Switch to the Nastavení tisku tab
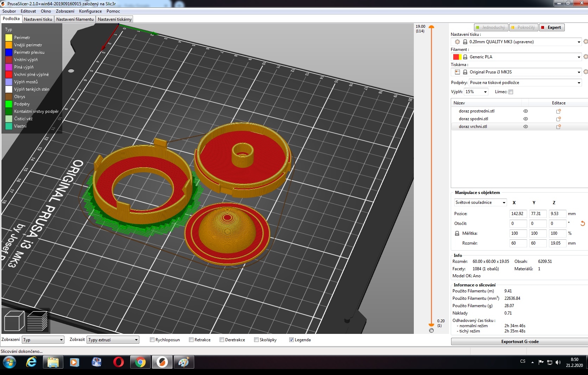Image resolution: width=588 pixels, height=375 pixels. point(38,19)
